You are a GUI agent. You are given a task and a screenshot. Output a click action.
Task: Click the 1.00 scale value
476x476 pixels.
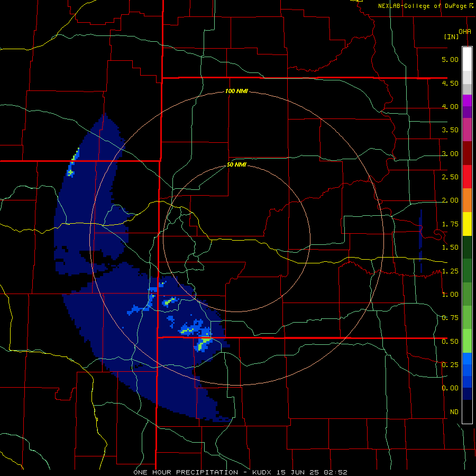click(x=450, y=295)
